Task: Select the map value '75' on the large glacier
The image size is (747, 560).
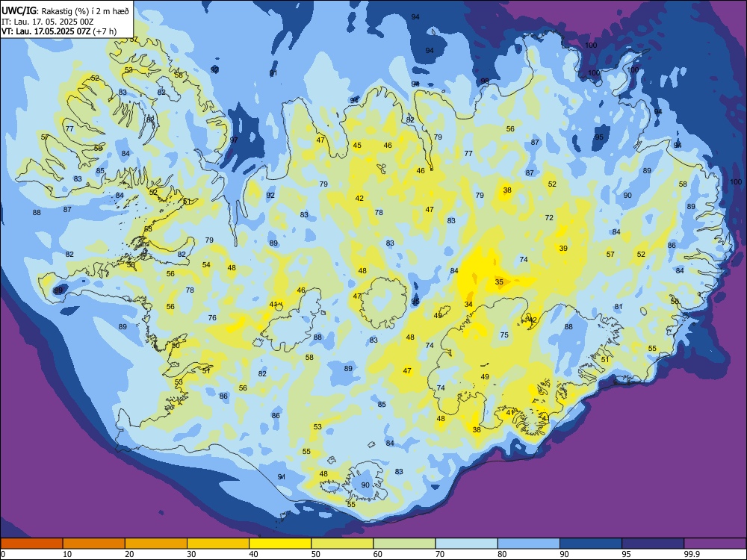Action: [x=504, y=335]
